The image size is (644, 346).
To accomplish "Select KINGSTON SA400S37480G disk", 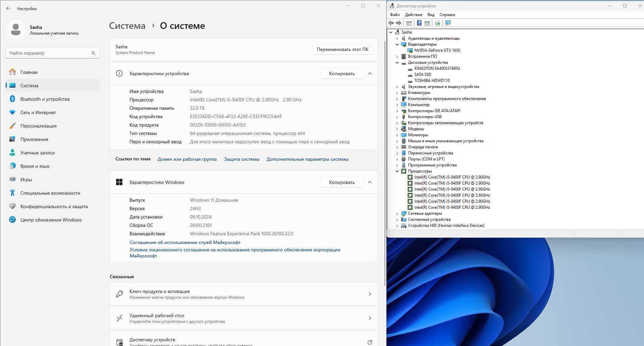I will 437,68.
